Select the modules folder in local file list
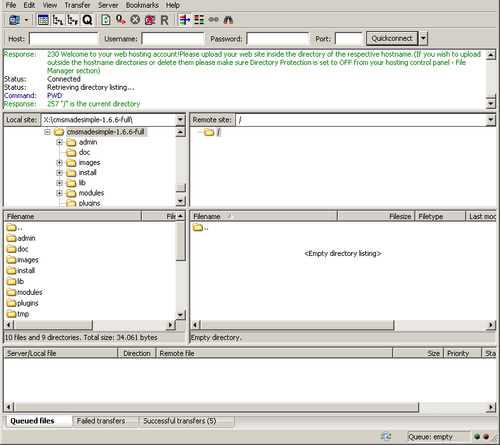Image resolution: width=500 pixels, height=445 pixels. point(24,292)
